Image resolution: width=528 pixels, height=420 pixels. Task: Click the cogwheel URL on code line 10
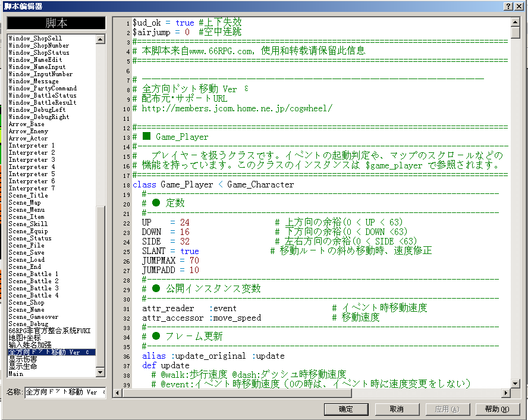(x=237, y=108)
